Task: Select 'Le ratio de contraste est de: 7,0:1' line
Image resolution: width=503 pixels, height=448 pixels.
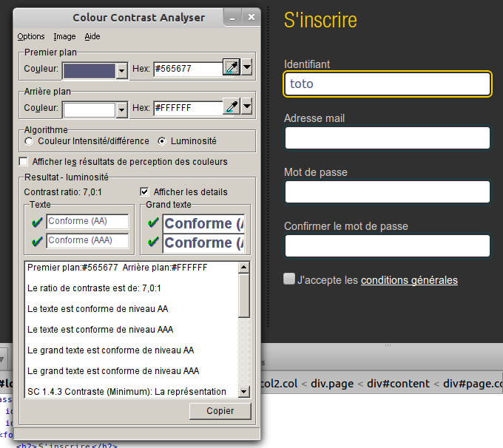Action: pyautogui.click(x=94, y=288)
